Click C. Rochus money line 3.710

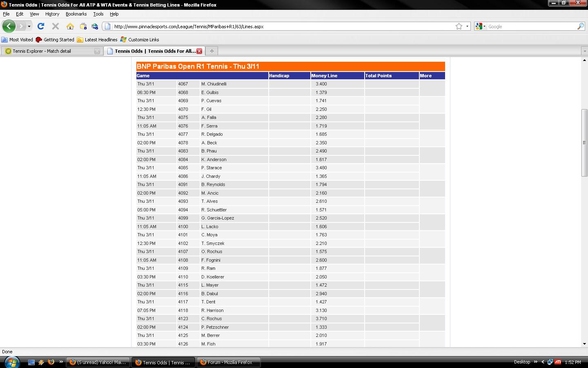(321, 319)
